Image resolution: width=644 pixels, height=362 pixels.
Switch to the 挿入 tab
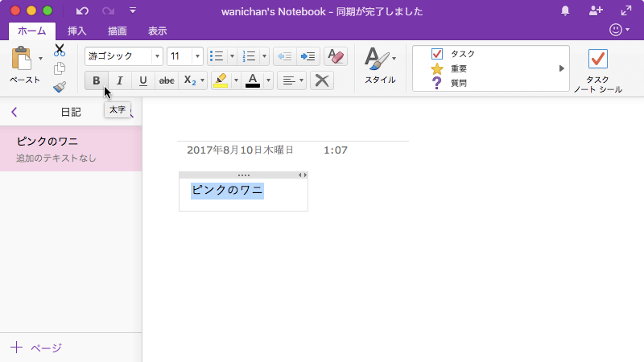tap(76, 31)
